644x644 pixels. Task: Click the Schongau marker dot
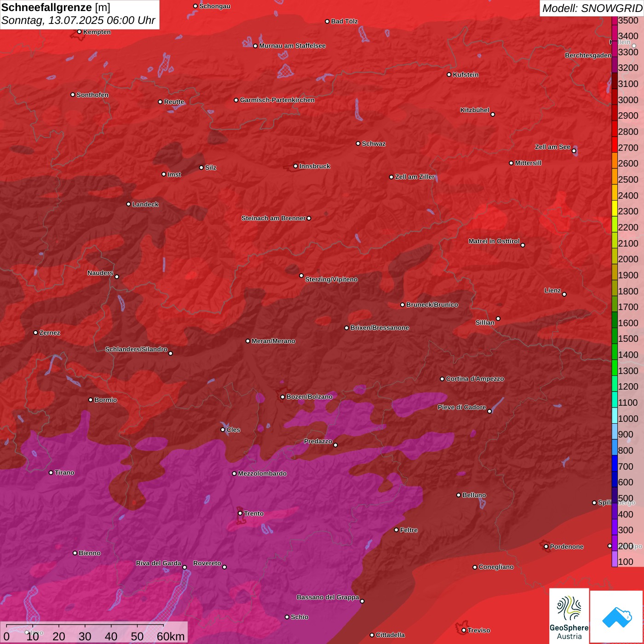(x=195, y=6)
